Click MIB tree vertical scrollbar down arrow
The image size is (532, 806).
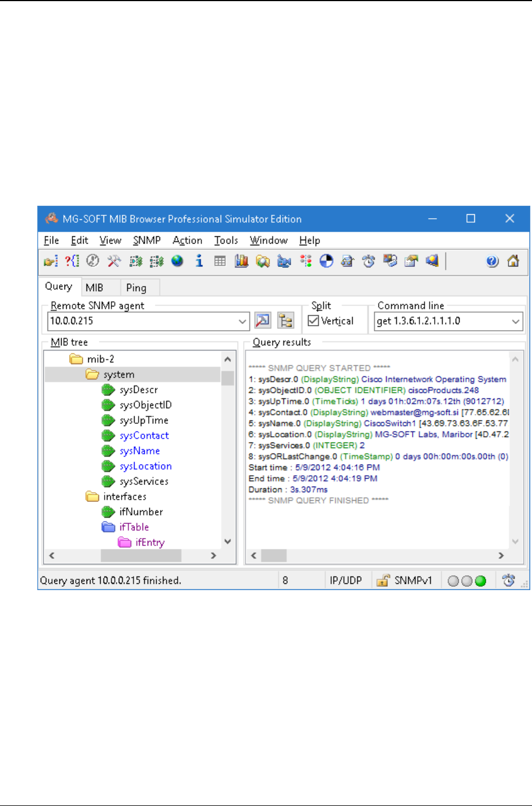tap(227, 541)
